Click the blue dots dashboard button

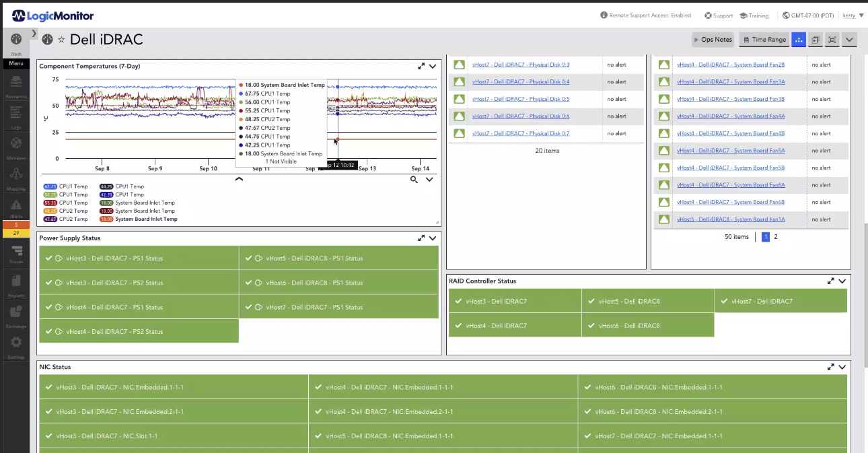click(x=799, y=40)
